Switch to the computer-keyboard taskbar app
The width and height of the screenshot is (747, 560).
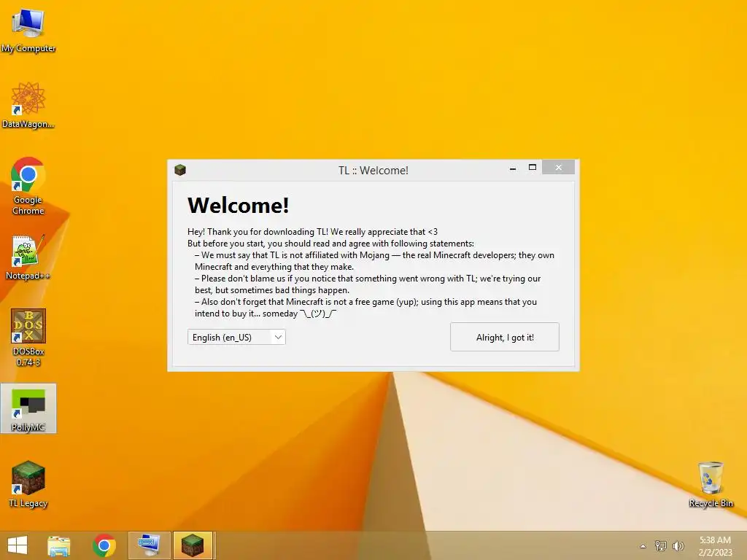149,545
